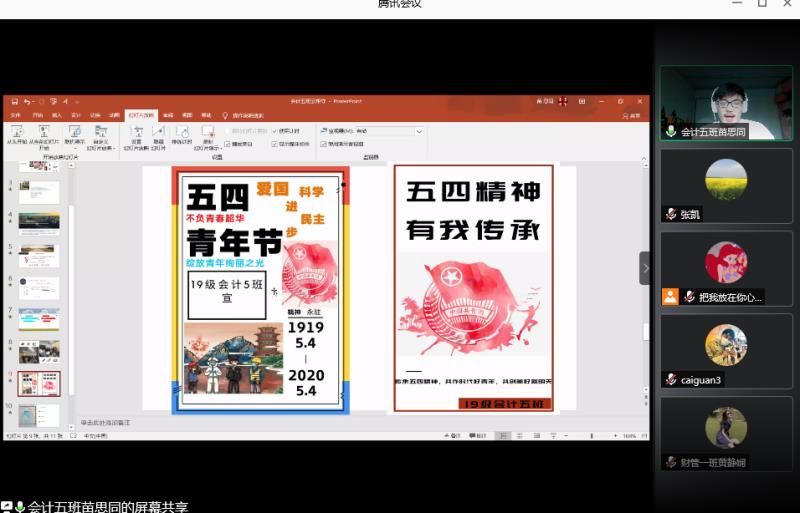Open Set Up Slide Show (设置幻灯片放映)

point(136,137)
